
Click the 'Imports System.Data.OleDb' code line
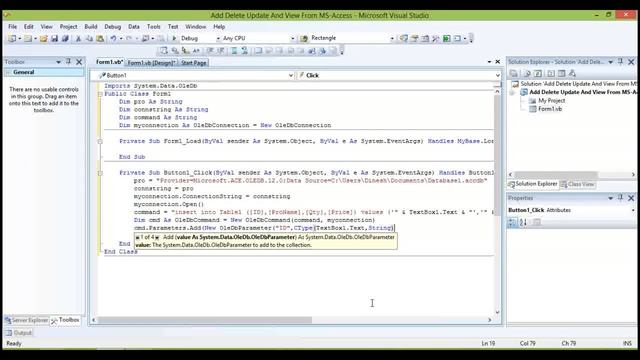click(151, 86)
